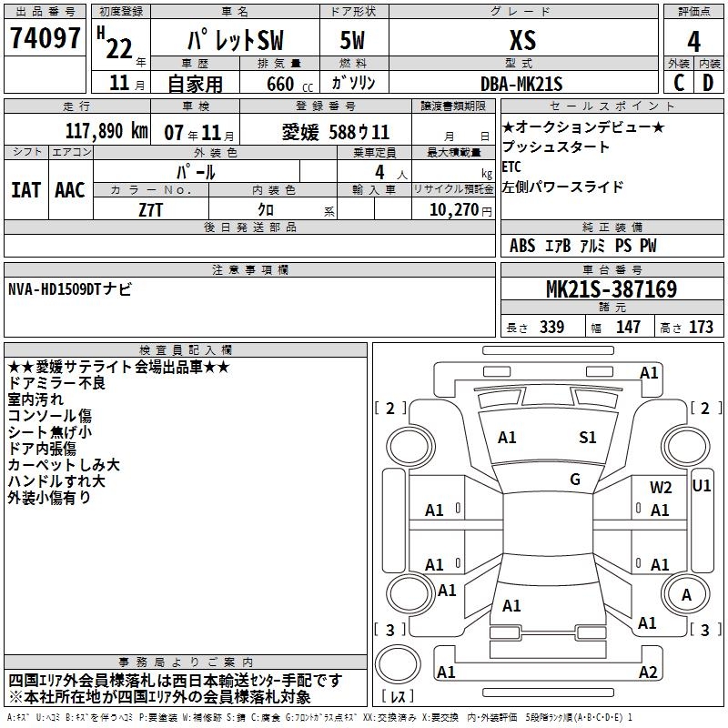The height and width of the screenshot is (728, 728).
Task: Click the 評価点 header label
Action: point(693,12)
